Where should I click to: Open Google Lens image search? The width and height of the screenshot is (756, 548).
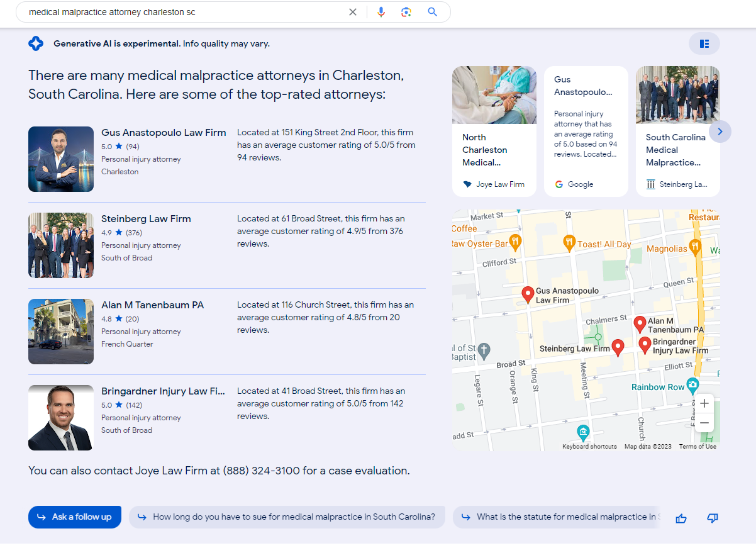(406, 12)
